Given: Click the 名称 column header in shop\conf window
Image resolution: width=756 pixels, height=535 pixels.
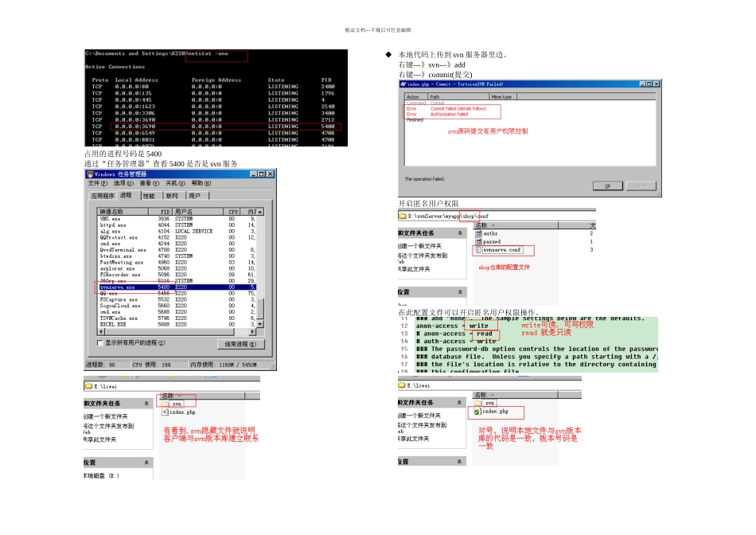Looking at the screenshot, I should coord(516,225).
